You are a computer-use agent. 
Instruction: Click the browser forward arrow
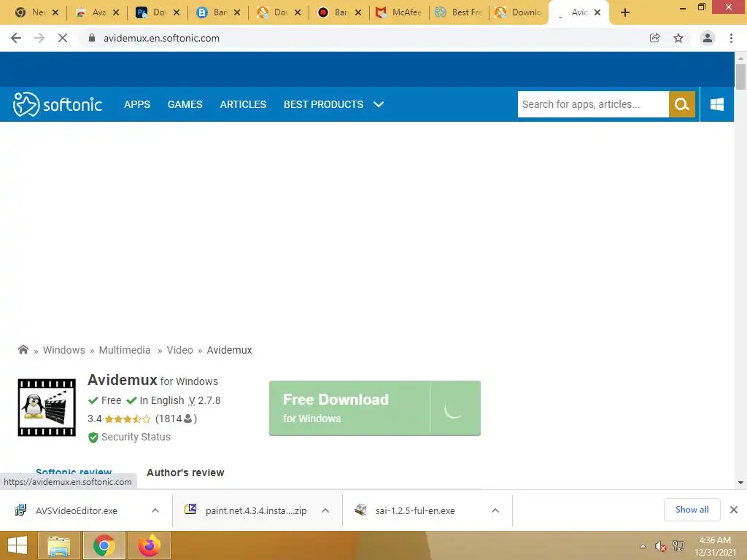click(x=39, y=38)
